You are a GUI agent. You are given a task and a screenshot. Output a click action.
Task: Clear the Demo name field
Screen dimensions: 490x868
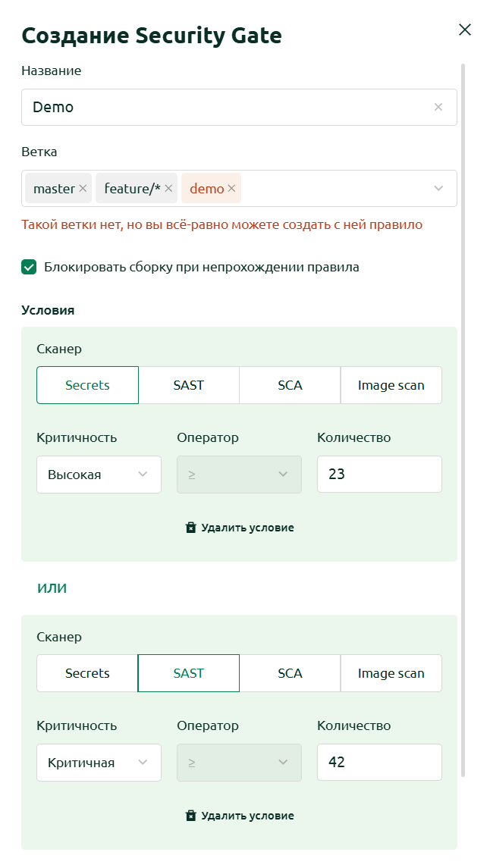click(438, 107)
